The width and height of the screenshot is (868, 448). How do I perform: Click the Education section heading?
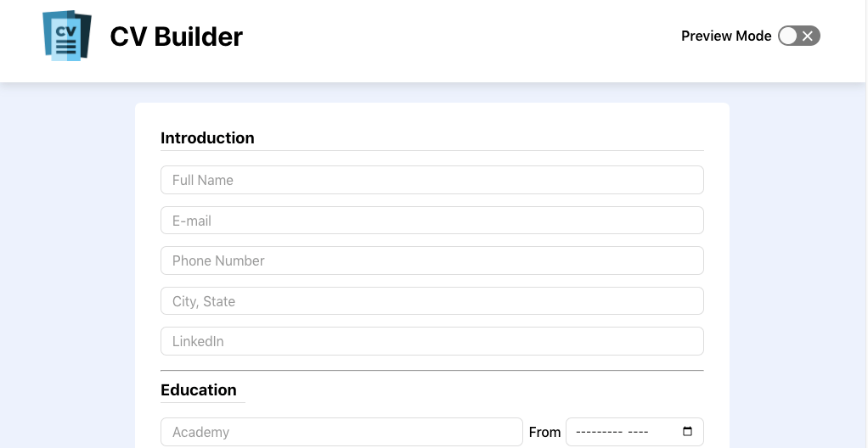[198, 390]
